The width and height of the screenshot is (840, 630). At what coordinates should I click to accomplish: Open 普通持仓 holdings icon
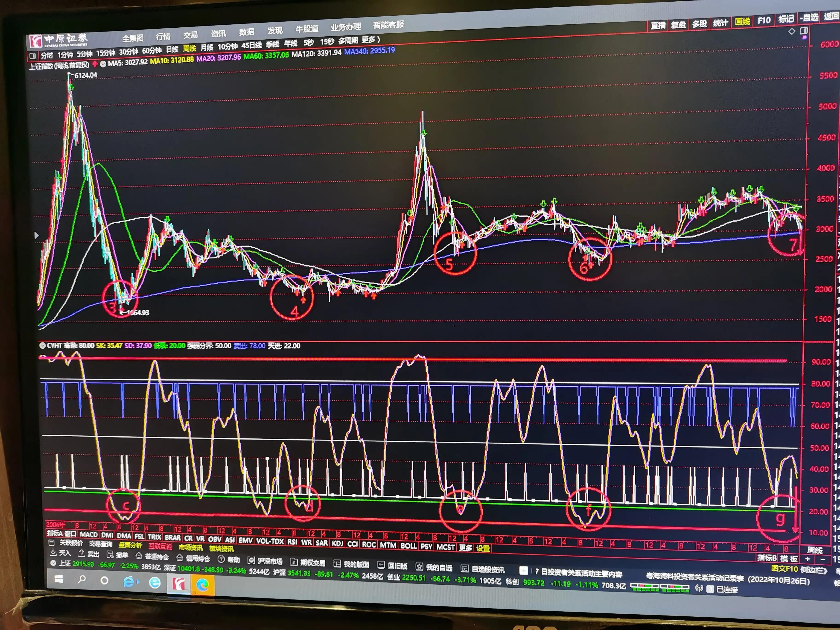(139, 556)
